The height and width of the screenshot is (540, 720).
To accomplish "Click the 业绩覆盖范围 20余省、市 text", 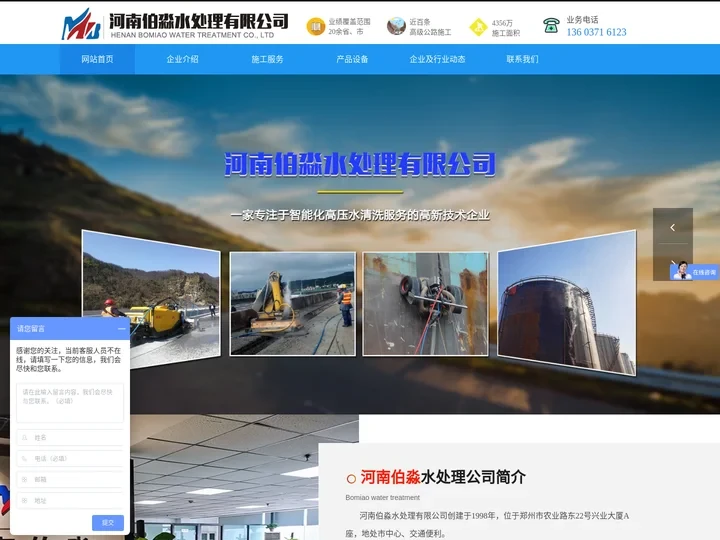I will click(349, 27).
